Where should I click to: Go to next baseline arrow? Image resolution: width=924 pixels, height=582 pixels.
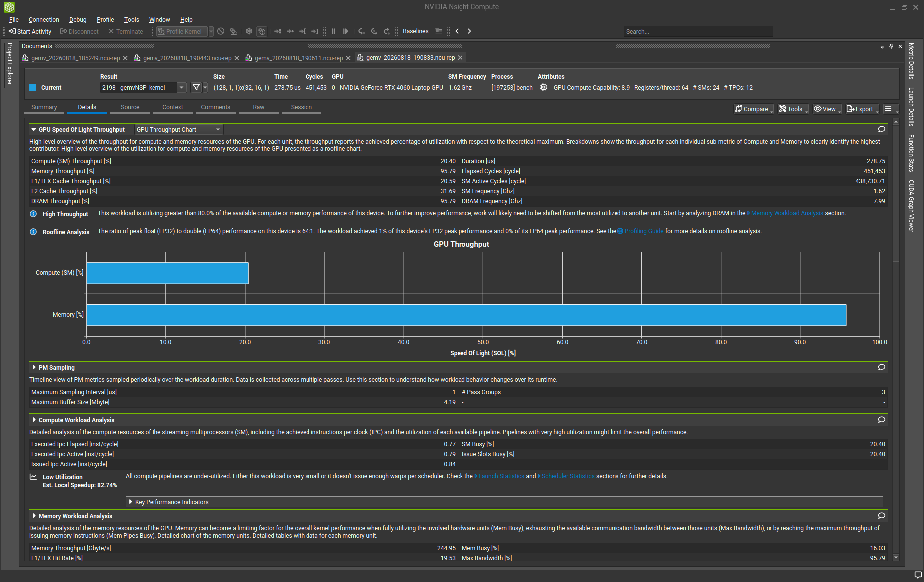(469, 31)
